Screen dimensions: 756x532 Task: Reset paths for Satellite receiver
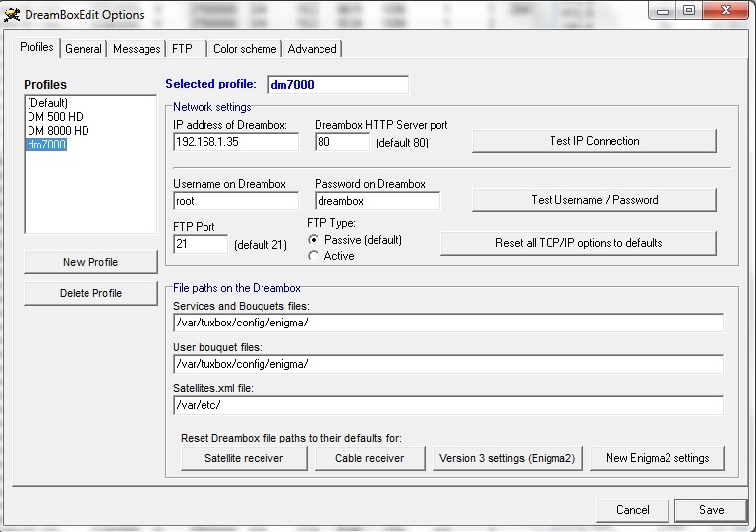pyautogui.click(x=244, y=458)
